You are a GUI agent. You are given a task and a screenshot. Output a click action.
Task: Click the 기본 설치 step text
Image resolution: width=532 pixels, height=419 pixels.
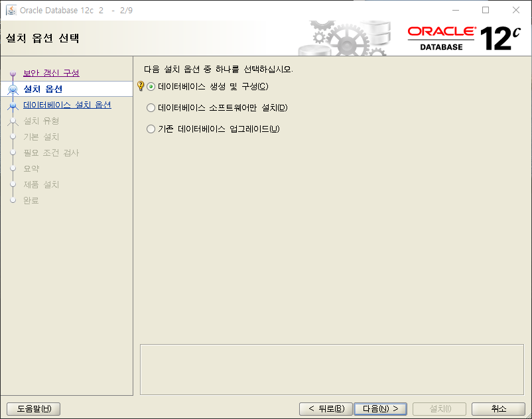click(41, 137)
